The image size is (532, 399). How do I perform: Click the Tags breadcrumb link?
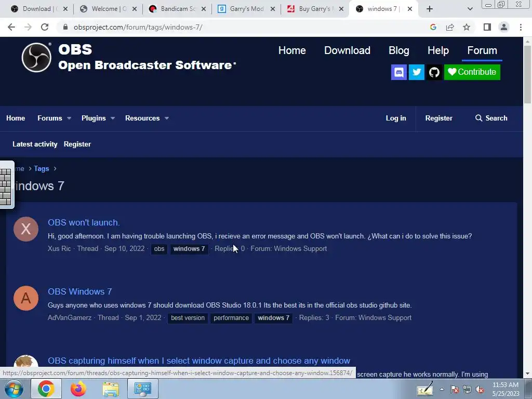pyautogui.click(x=42, y=169)
